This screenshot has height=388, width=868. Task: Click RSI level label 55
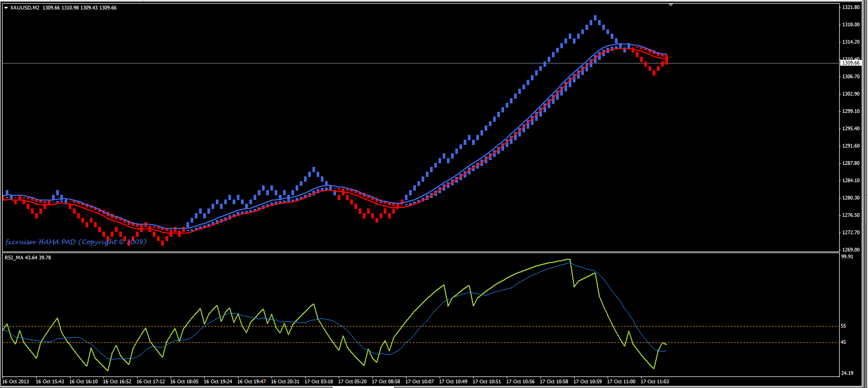click(843, 326)
